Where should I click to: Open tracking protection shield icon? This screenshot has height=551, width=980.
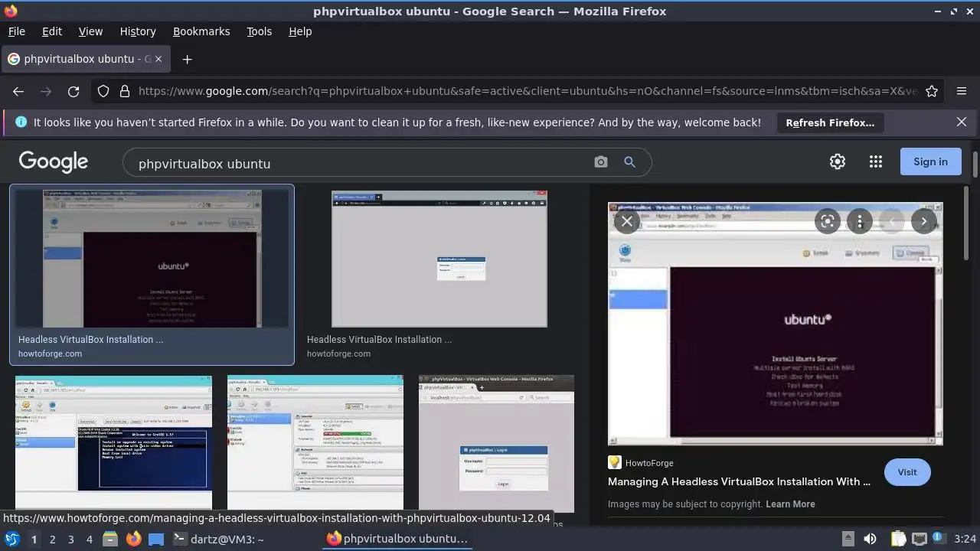[103, 91]
